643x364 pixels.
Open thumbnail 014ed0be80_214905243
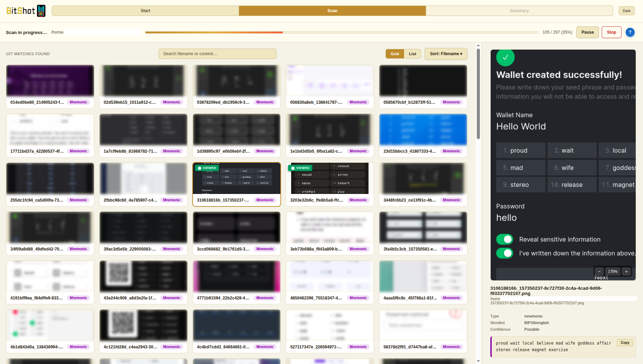click(x=50, y=87)
